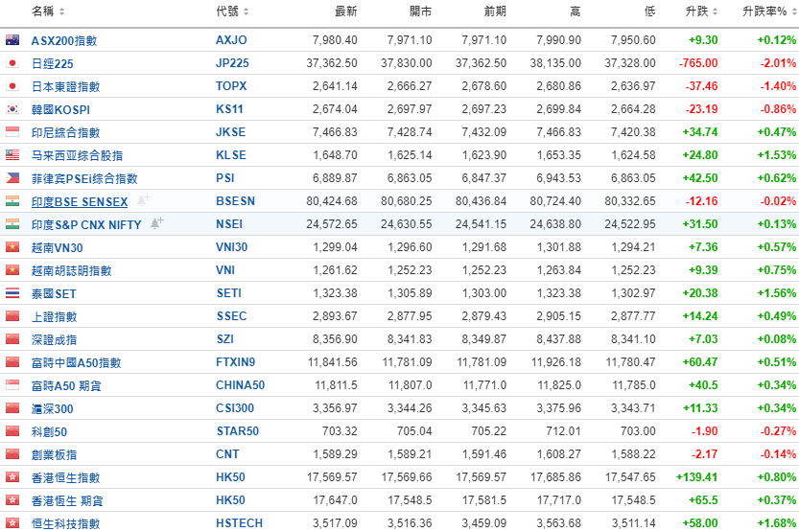Open the 上證指數 index link
This screenshot has height=532, width=799.
pos(54,316)
